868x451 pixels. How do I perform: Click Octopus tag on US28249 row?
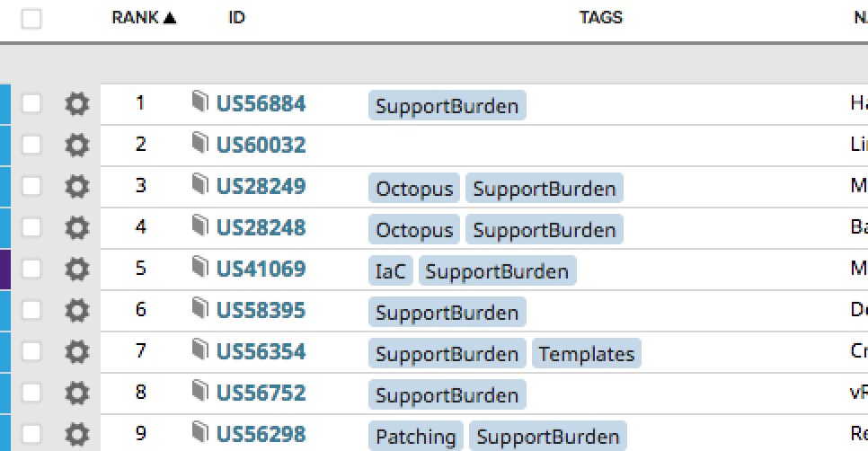(414, 188)
